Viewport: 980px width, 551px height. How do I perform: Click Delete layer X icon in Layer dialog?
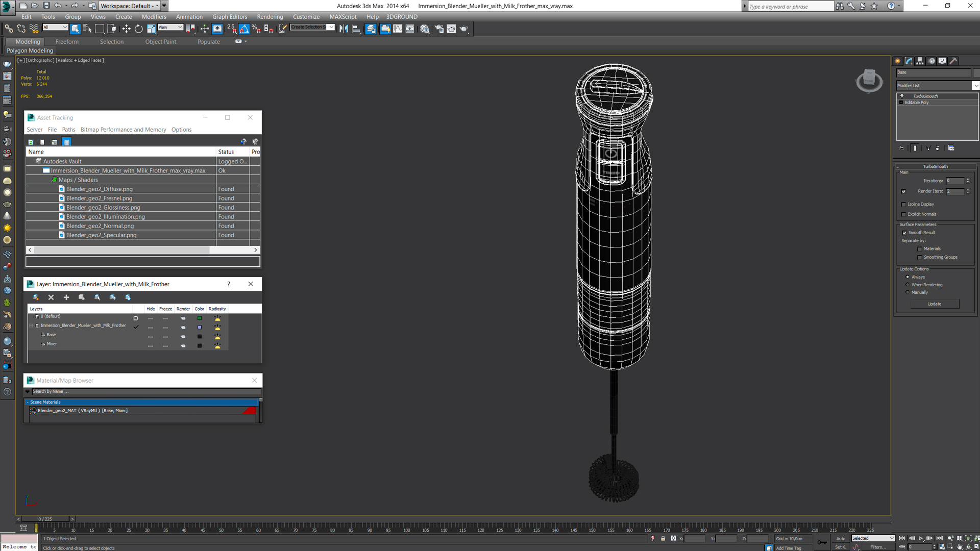click(x=51, y=297)
